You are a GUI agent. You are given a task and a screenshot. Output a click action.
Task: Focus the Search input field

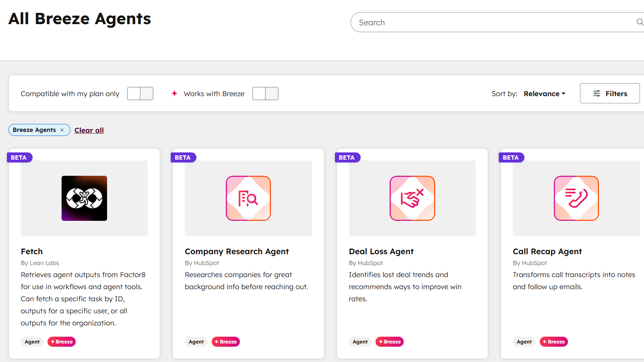coord(491,23)
